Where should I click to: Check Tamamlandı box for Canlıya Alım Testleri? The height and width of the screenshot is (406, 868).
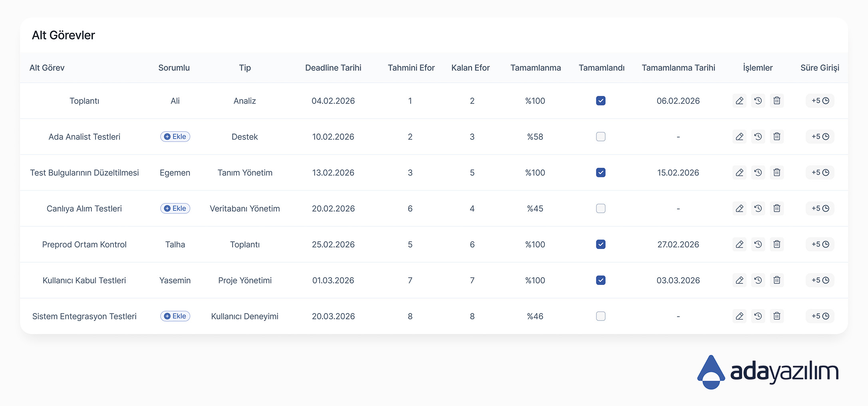tap(600, 209)
